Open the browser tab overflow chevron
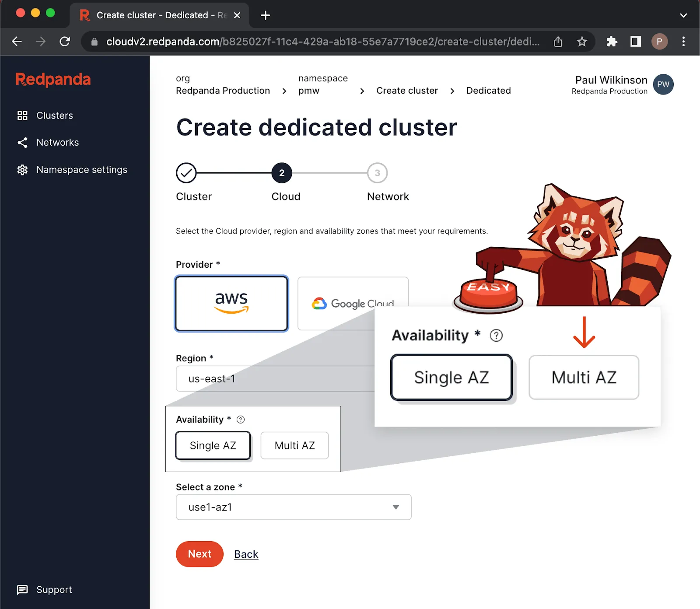The image size is (700, 609). point(684,16)
